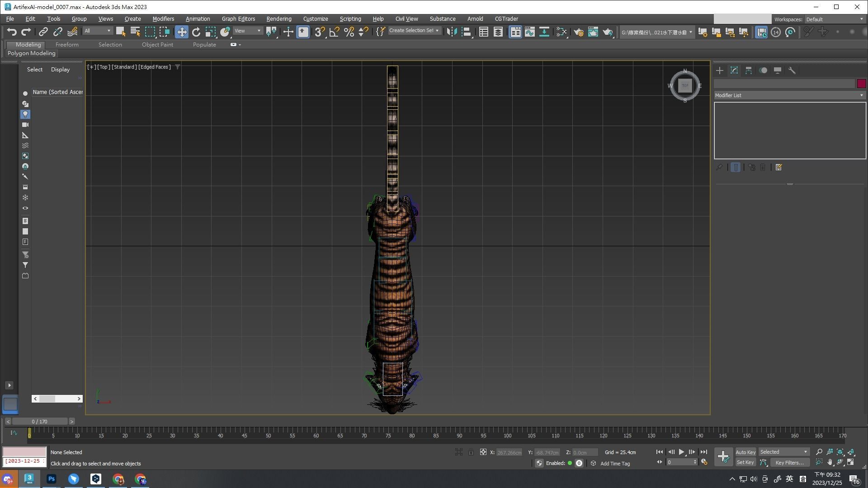Expand the View coordinate system dropdown
This screenshot has height=488, width=868.
[x=248, y=31]
